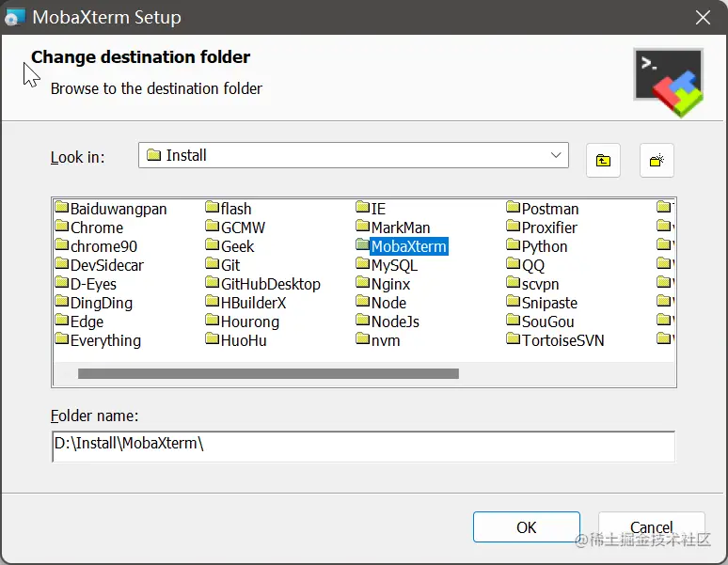Select the QQ folder

(526, 265)
